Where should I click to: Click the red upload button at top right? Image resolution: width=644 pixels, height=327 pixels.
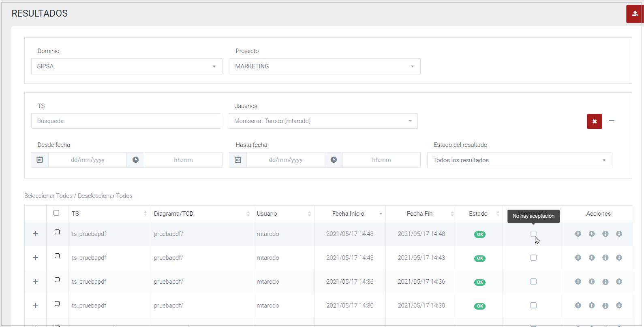click(635, 14)
